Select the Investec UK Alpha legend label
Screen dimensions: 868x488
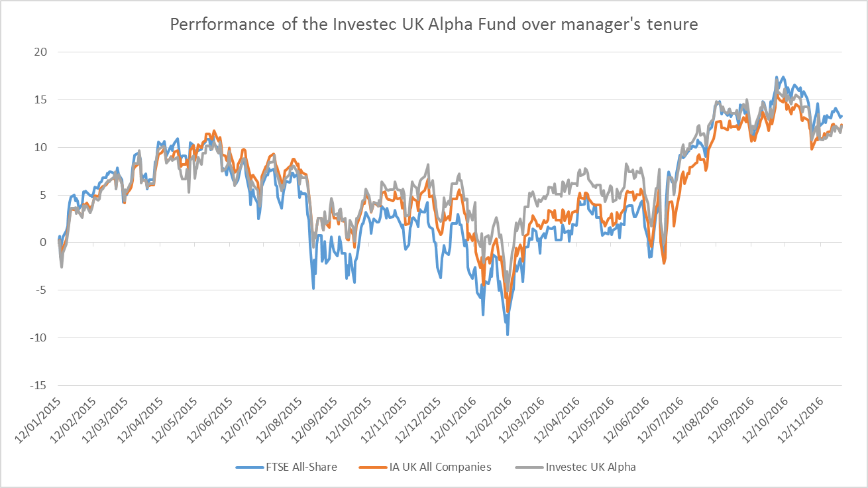590,467
